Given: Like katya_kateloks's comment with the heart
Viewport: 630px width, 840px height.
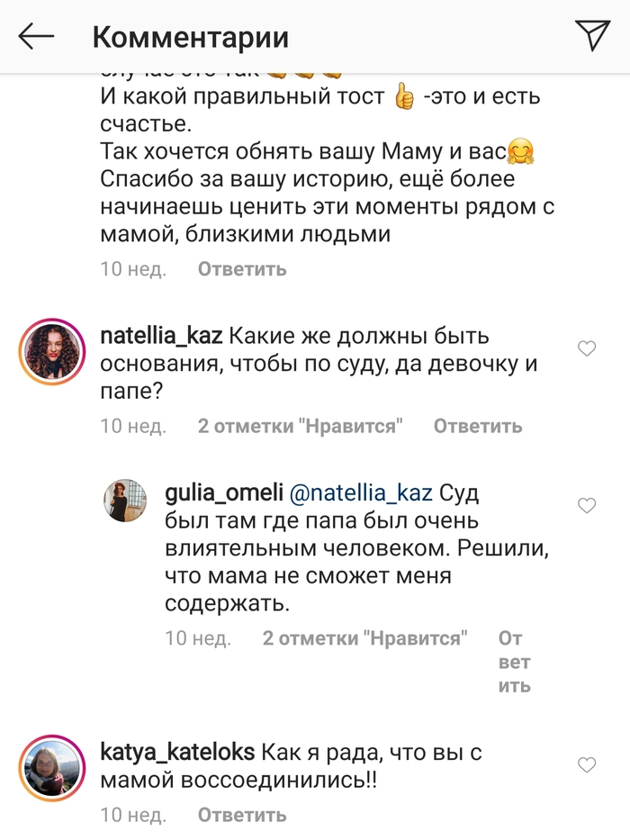Looking at the screenshot, I should click(x=587, y=765).
